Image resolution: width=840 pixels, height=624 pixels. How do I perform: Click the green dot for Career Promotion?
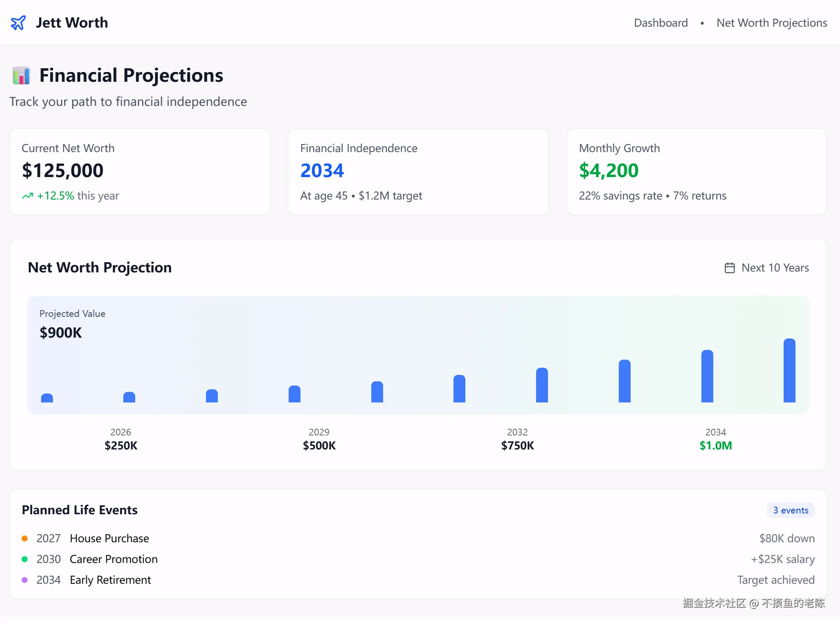click(25, 559)
